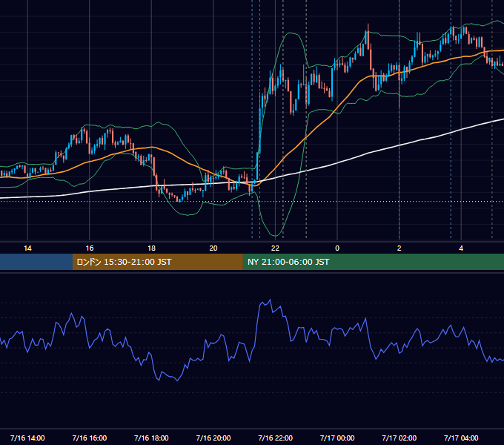This screenshot has width=504, height=445.
Task: Click hour label 14 on price chart axis
Action: pos(27,248)
